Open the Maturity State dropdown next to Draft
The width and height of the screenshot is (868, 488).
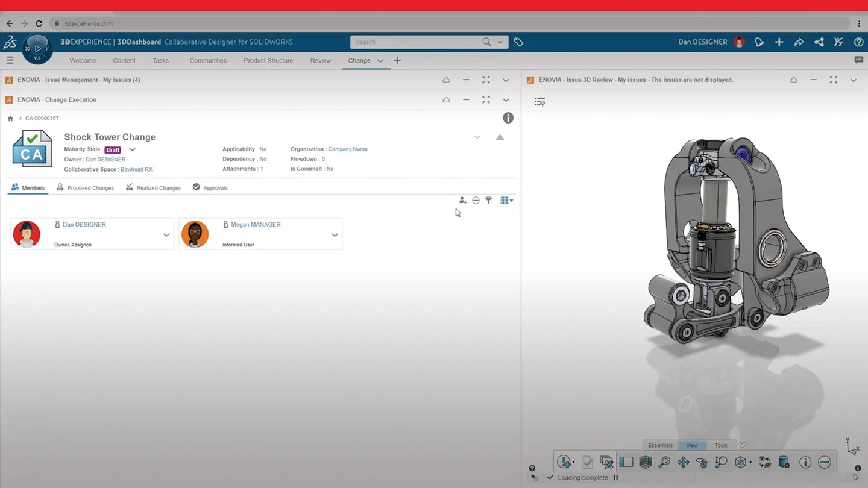(x=132, y=149)
